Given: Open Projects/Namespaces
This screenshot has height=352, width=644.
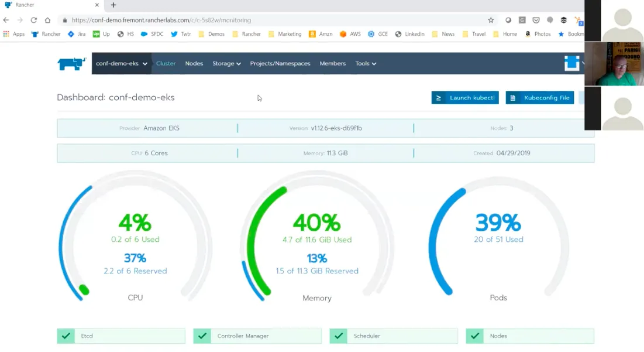Looking at the screenshot, I should pos(280,63).
